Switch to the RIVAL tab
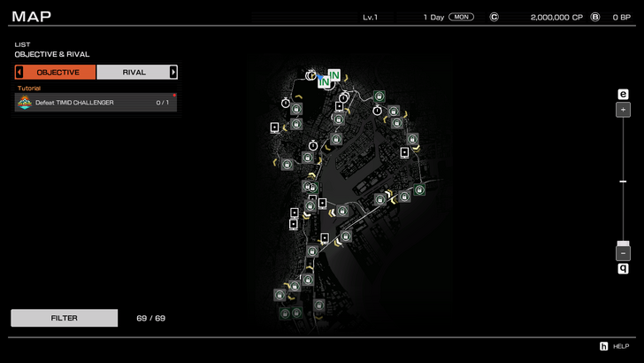This screenshot has width=644, height=363. 134,72
